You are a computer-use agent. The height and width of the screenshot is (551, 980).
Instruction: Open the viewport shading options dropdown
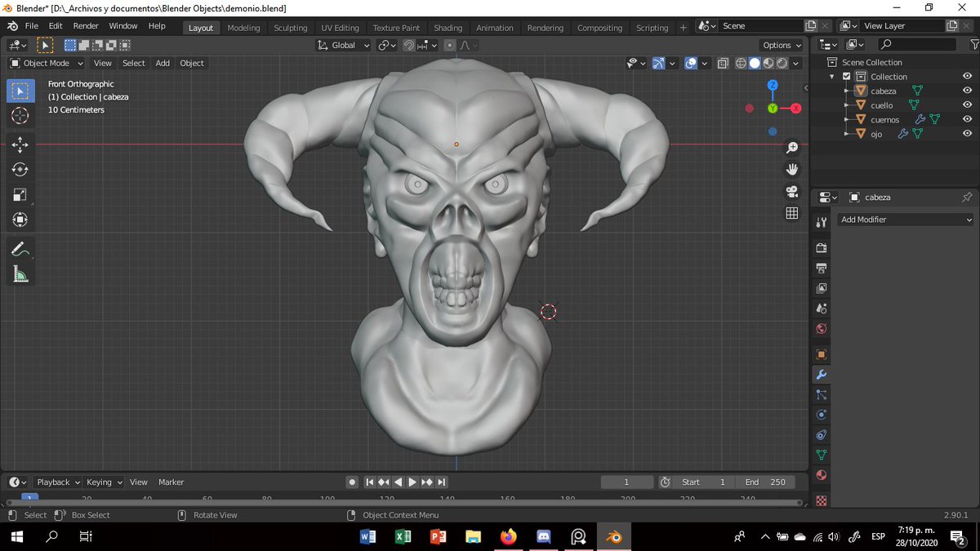click(x=795, y=63)
